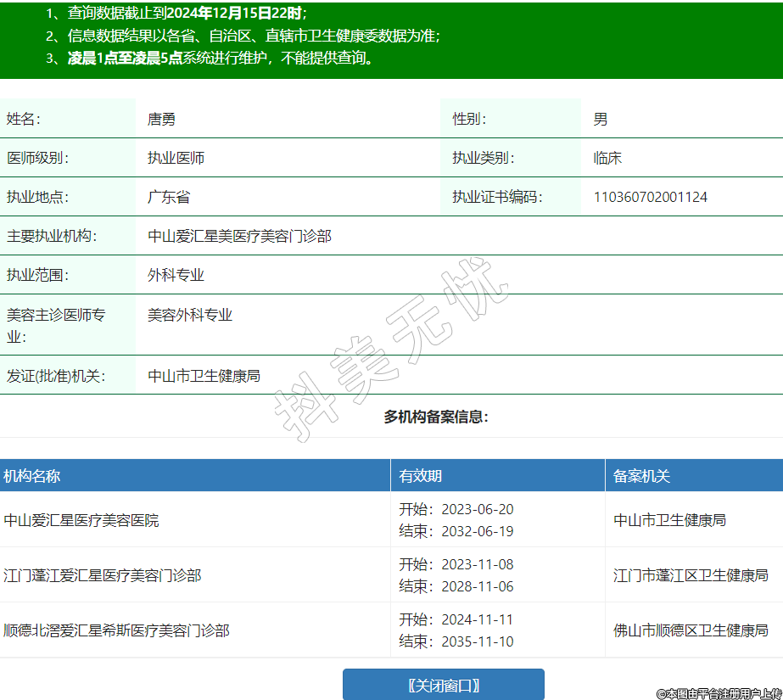Viewport: 783px width, 700px height.
Task: Click the 机构名称 column header
Action: [32, 476]
